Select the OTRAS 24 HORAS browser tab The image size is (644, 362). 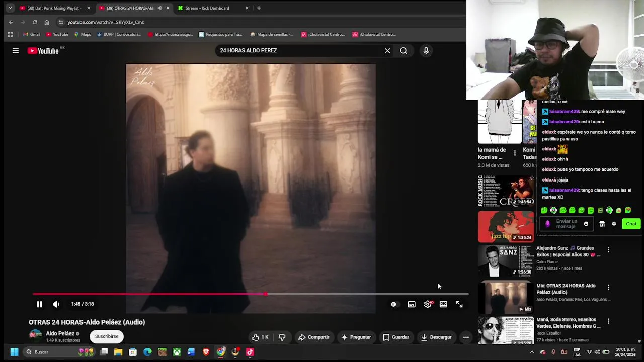[x=133, y=8]
